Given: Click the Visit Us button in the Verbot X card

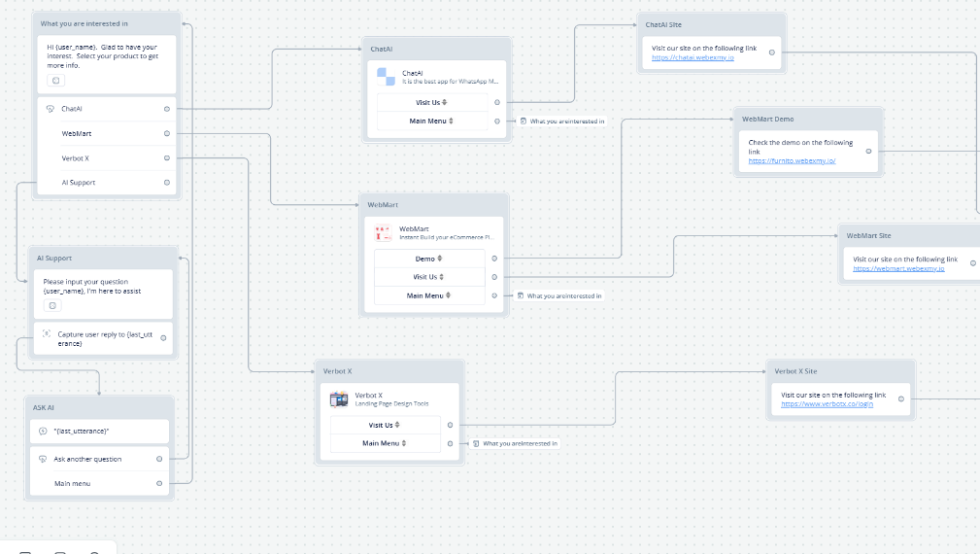Looking at the screenshot, I should click(x=385, y=425).
